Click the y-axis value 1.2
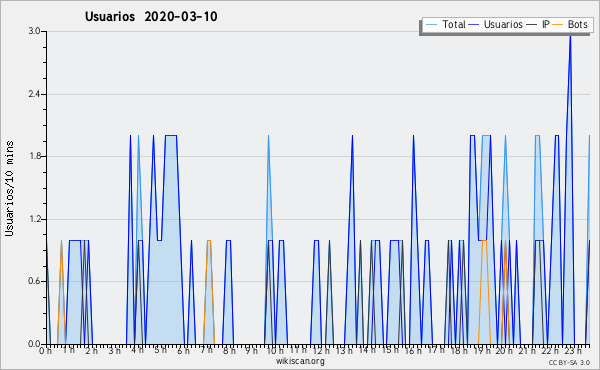 34,219
